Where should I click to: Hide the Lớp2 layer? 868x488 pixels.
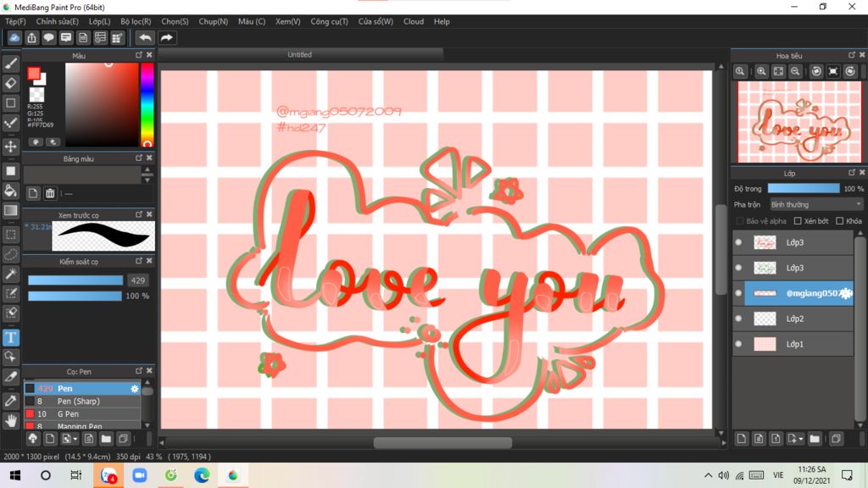coord(738,319)
